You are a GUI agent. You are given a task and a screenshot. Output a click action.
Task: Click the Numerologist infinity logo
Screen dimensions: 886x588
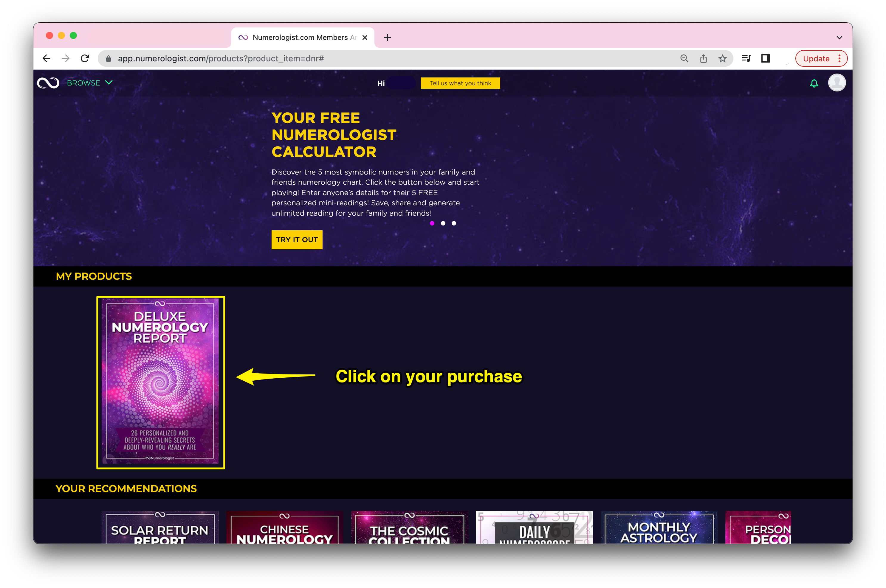[48, 83]
